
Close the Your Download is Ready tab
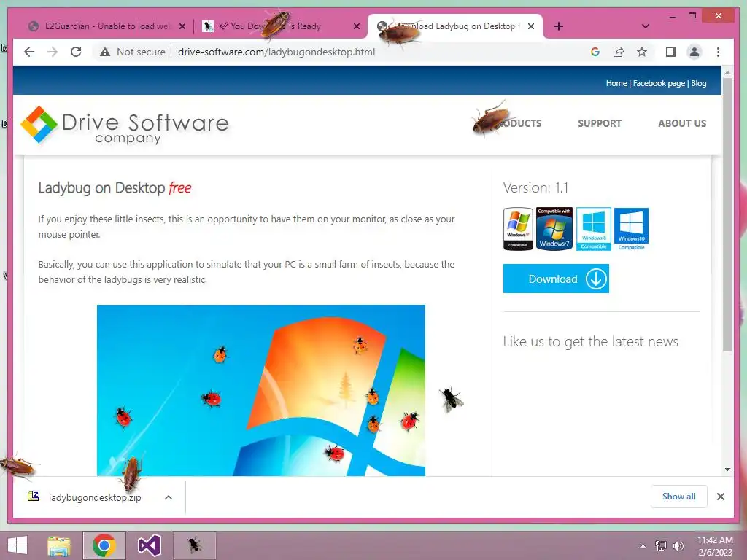coord(356,27)
